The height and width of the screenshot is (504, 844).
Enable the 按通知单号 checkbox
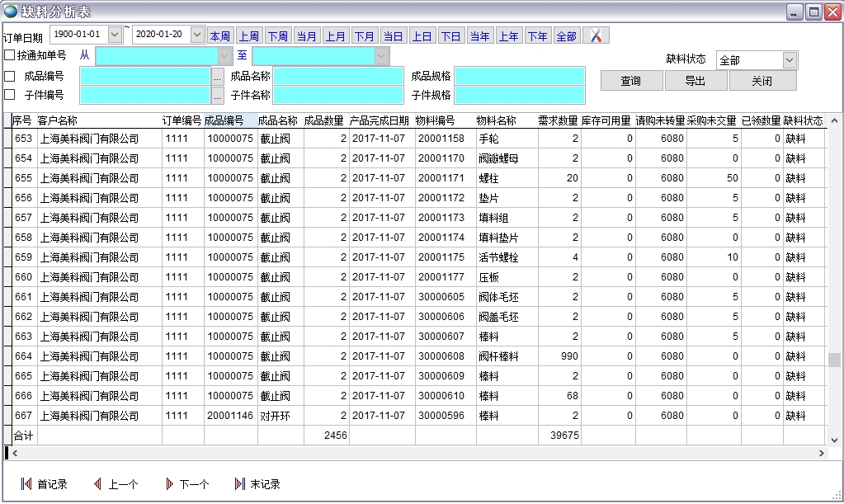tap(10, 55)
